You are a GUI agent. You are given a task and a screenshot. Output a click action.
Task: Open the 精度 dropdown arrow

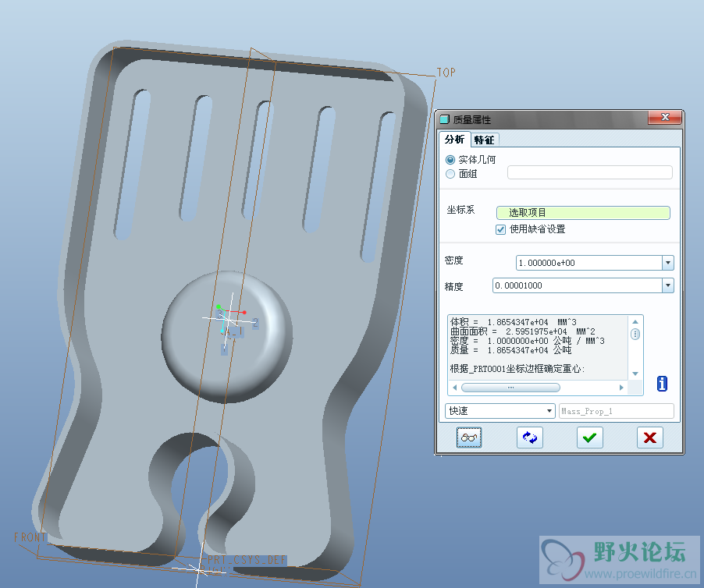(x=668, y=285)
